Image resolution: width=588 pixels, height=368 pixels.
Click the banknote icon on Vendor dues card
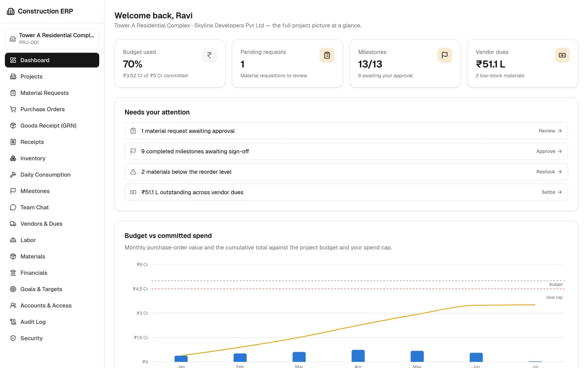[562, 55]
